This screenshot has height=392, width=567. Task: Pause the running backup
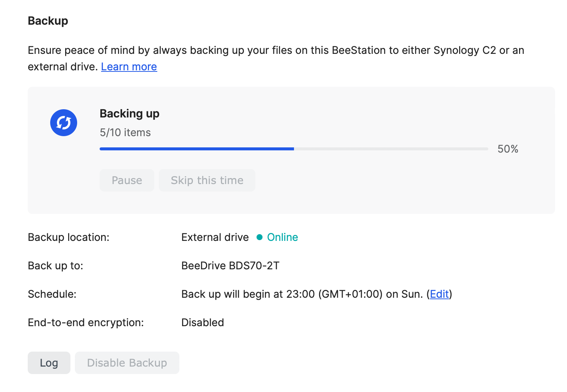(127, 180)
